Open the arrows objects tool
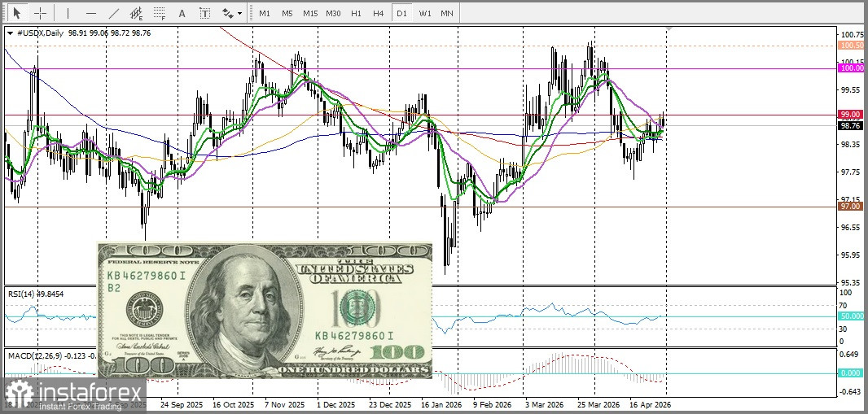The width and height of the screenshot is (868, 414). tap(227, 12)
